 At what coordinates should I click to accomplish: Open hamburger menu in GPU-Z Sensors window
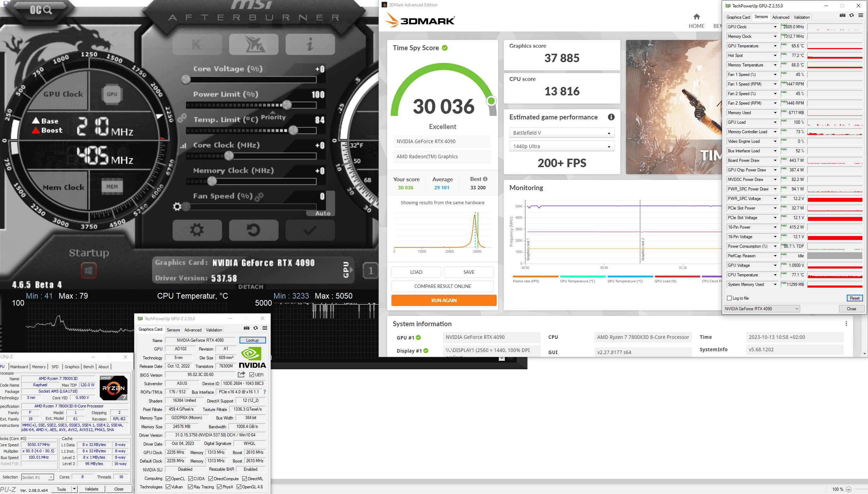tap(861, 15)
